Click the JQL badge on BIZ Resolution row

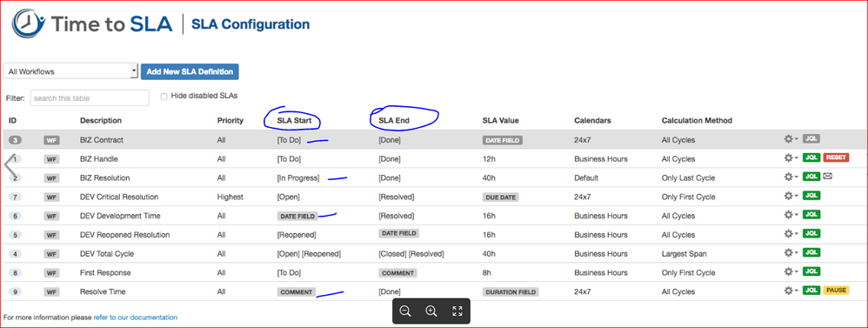point(811,177)
